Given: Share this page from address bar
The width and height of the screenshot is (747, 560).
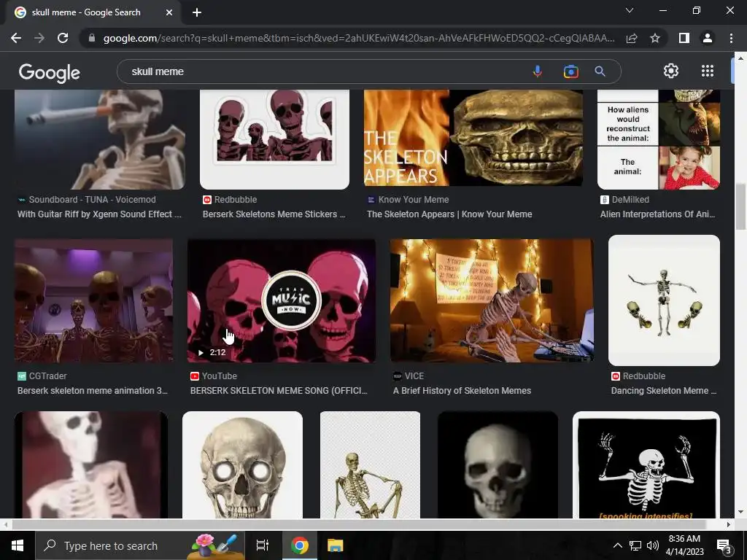Looking at the screenshot, I should (632, 38).
